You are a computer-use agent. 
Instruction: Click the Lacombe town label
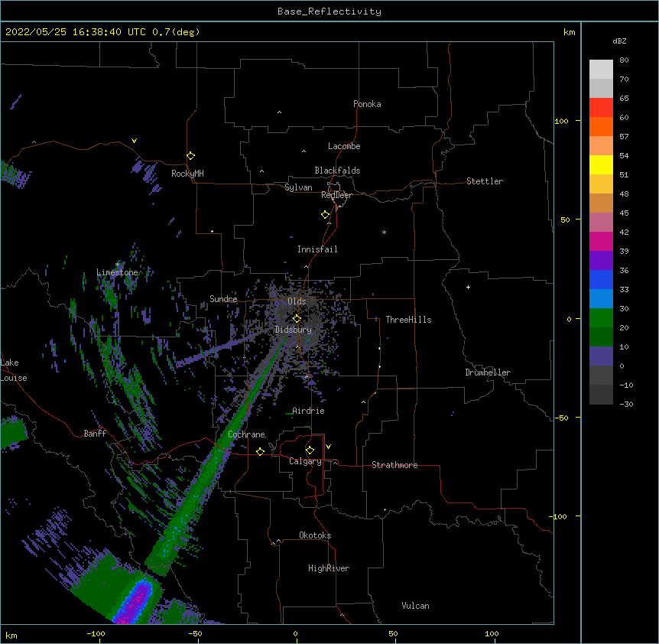tap(344, 146)
